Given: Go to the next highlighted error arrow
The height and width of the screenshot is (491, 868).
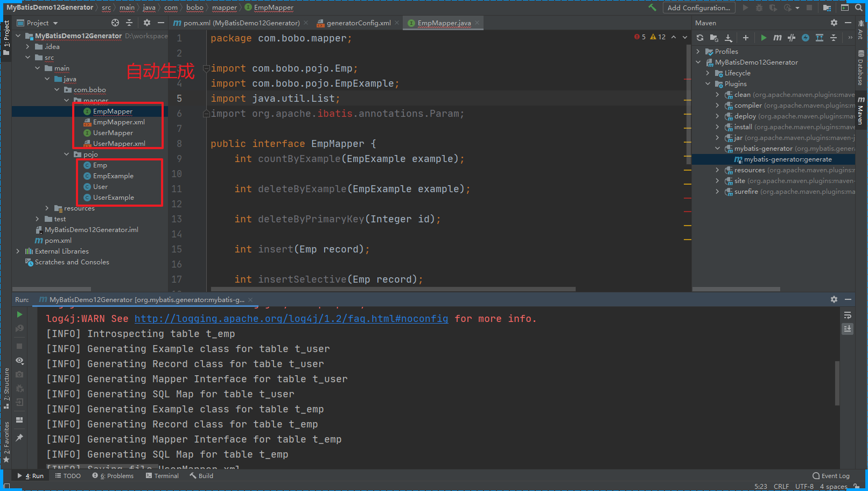Looking at the screenshot, I should [x=685, y=37].
